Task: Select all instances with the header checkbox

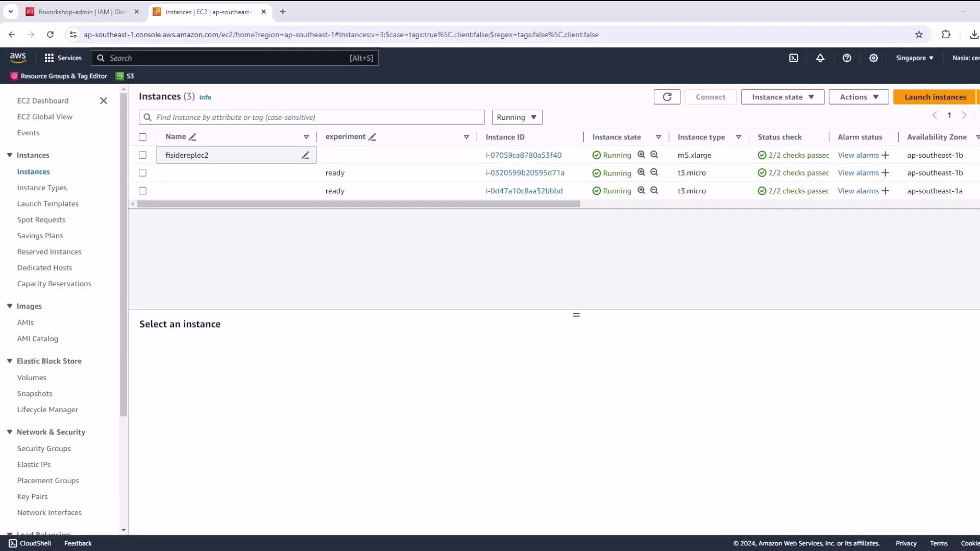Action: click(142, 137)
